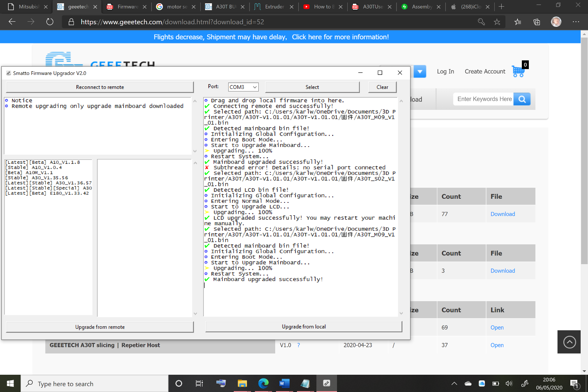Open the blue dropdown arrow on website header
This screenshot has height=392, width=588.
point(420,71)
